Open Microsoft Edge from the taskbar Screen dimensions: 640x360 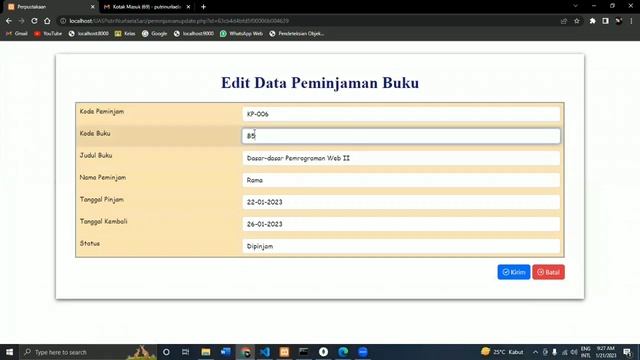(343, 352)
